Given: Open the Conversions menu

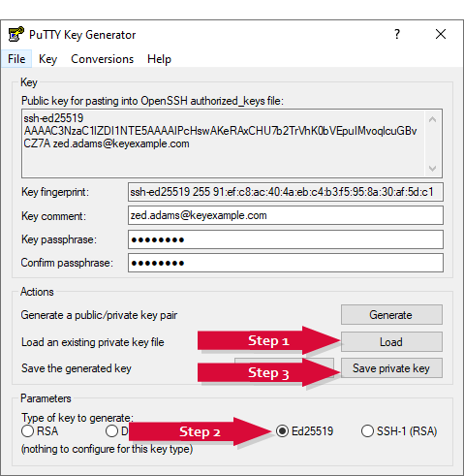Looking at the screenshot, I should coord(102,59).
